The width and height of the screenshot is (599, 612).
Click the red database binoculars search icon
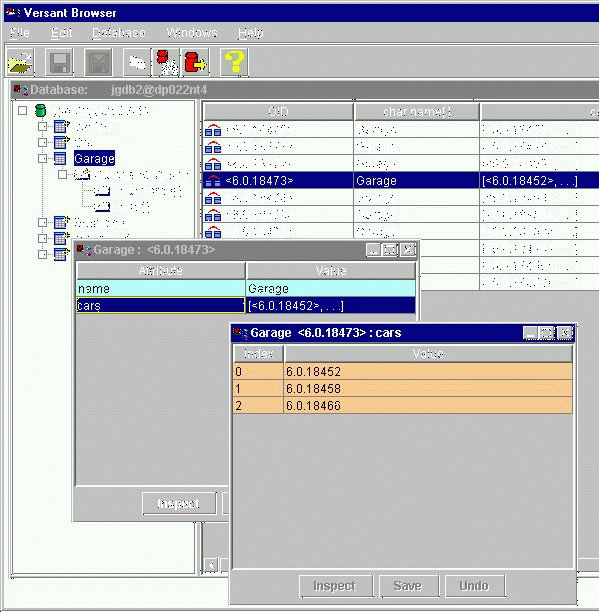coord(167,62)
